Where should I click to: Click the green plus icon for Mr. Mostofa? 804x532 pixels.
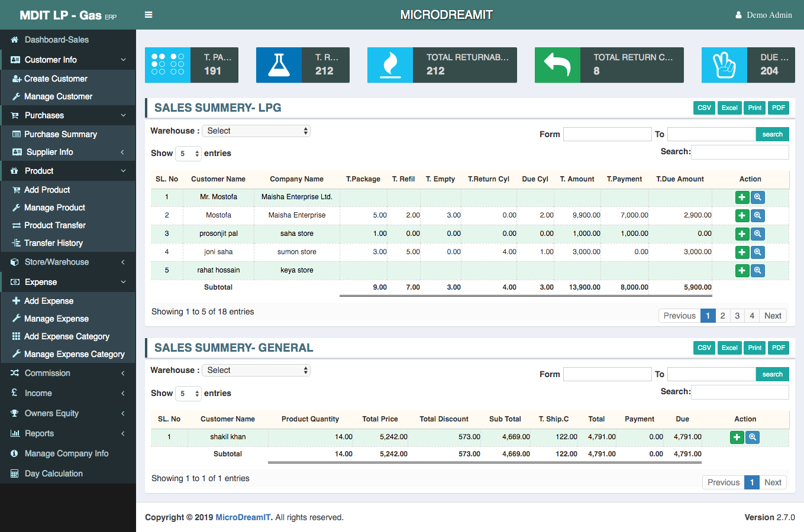click(x=742, y=197)
